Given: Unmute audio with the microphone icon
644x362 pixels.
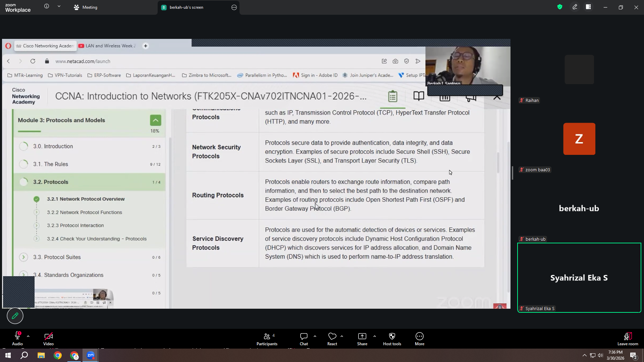Looking at the screenshot, I should [x=17, y=338].
